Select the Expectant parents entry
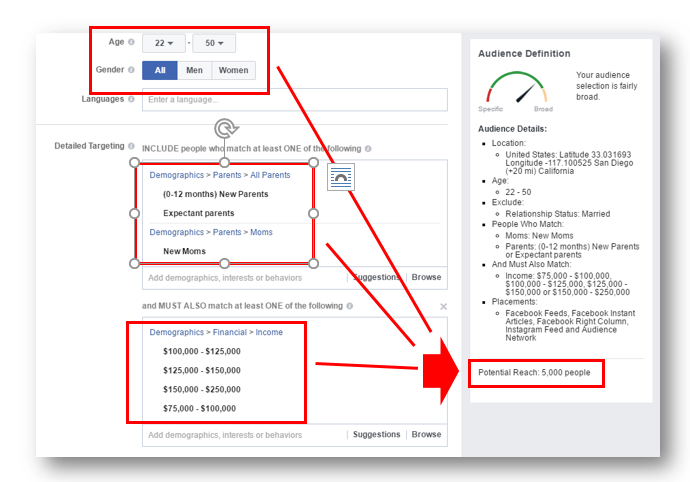Viewport: 690px width, 482px height. tap(198, 213)
